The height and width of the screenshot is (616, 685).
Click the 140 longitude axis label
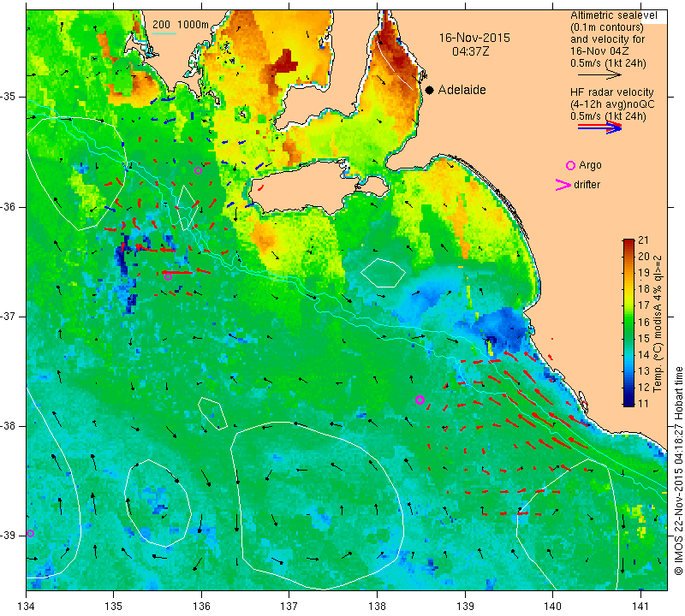pos(552,607)
